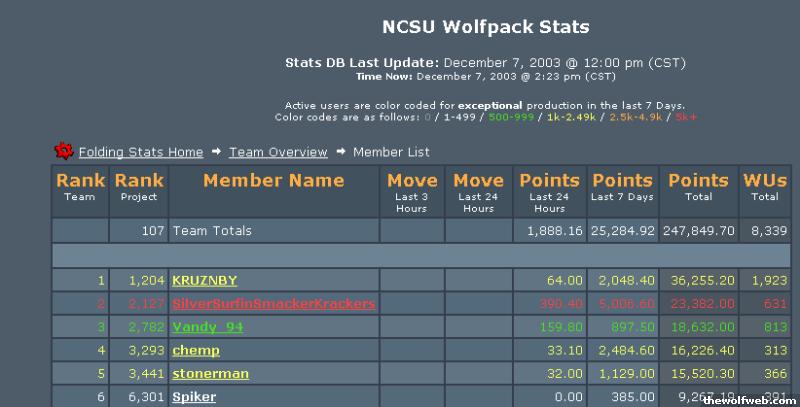Open SilverSurfinSmackerKrackers member link

coord(273,303)
